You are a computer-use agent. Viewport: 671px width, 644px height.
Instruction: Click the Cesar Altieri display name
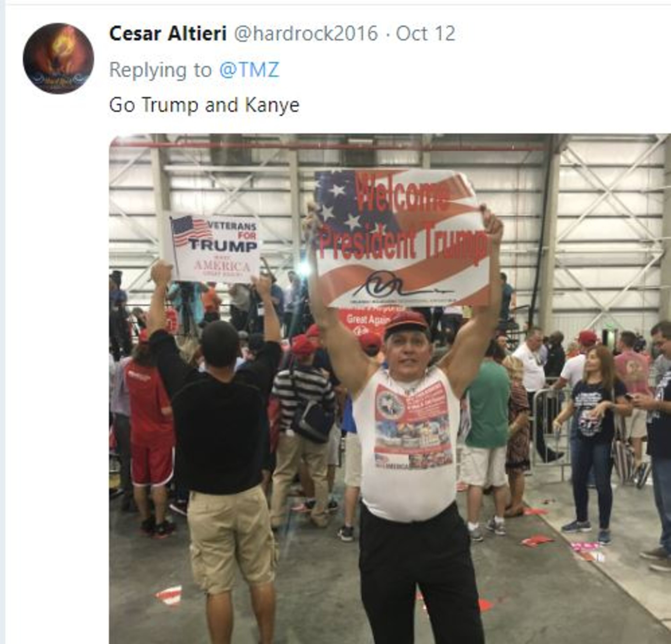tap(168, 34)
